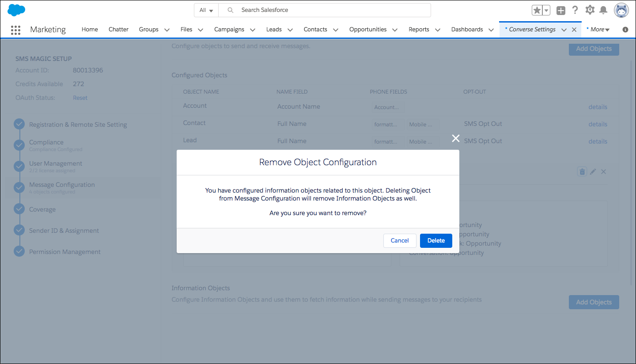The image size is (636, 364).
Task: Open the Setup gear icon
Action: (x=590, y=10)
